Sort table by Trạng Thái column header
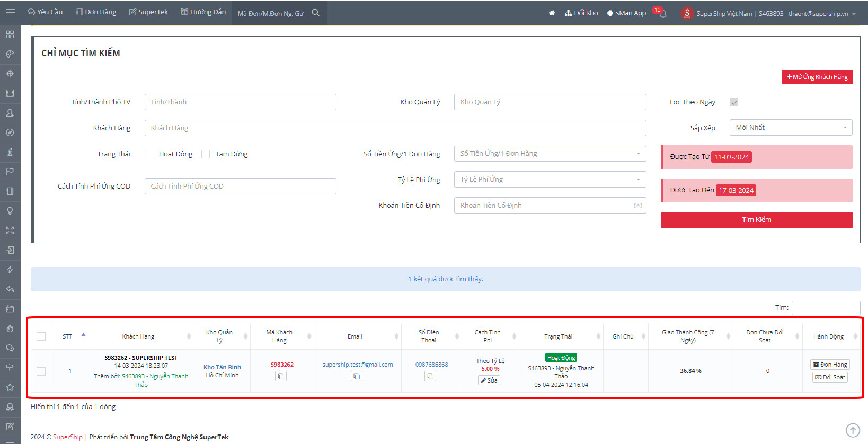Screen dimensions: 868x444 [x=561, y=336]
